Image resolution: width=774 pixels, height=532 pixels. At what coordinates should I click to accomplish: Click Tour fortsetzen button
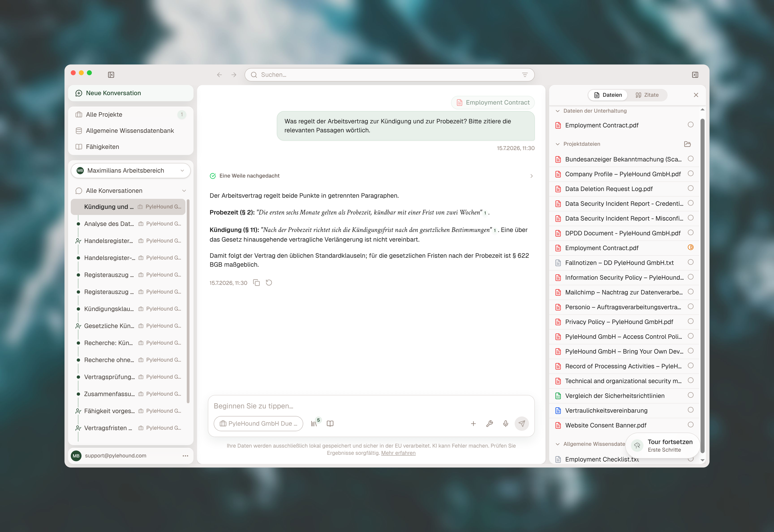pos(662,445)
